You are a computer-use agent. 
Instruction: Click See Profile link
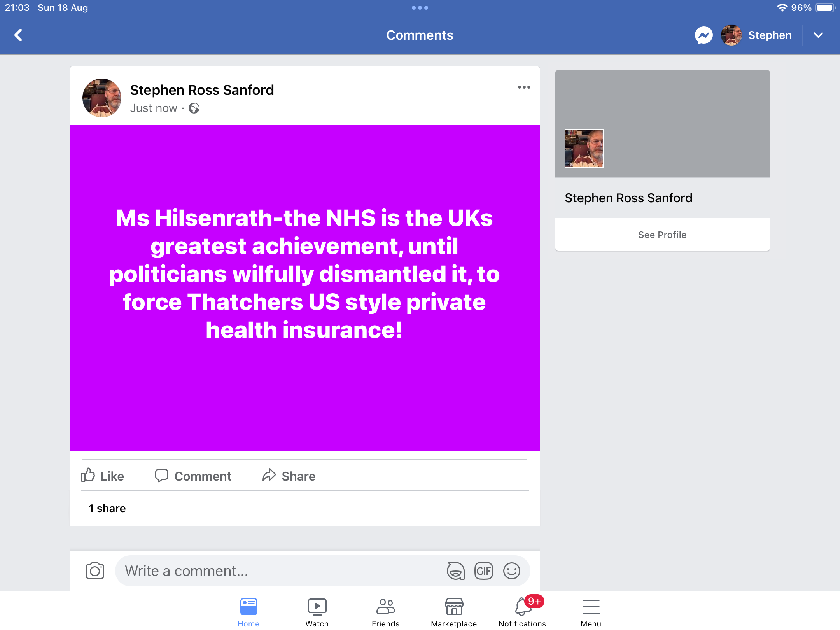tap(662, 234)
